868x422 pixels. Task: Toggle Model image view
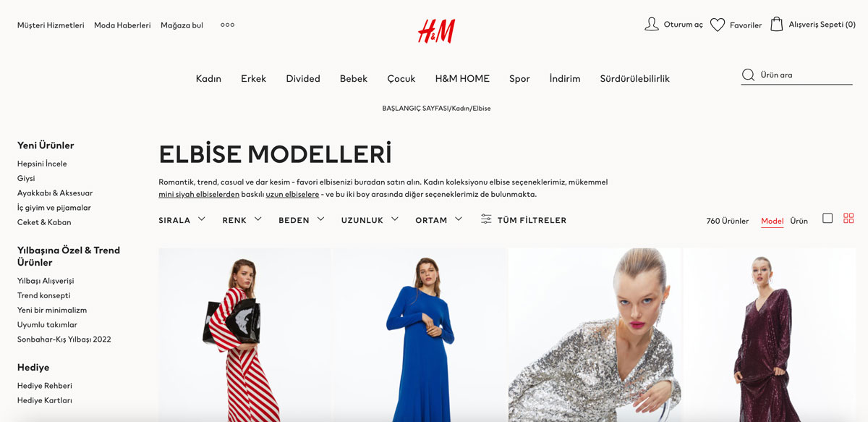[773, 221]
